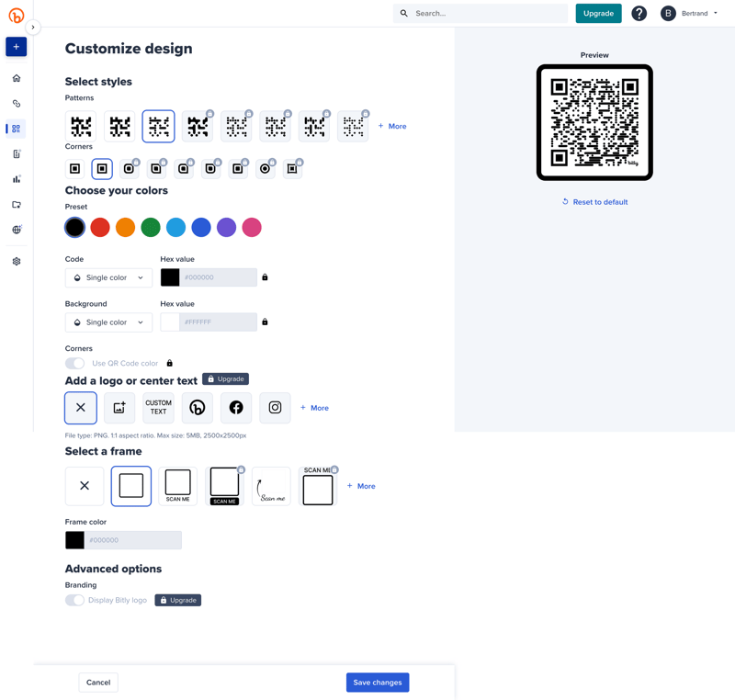Select the X option to remove center logo
This screenshot has height=700, width=735.
tap(80, 407)
